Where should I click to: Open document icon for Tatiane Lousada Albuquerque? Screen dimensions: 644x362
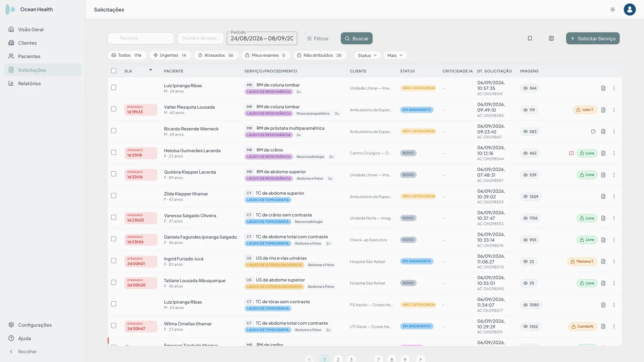point(603,283)
